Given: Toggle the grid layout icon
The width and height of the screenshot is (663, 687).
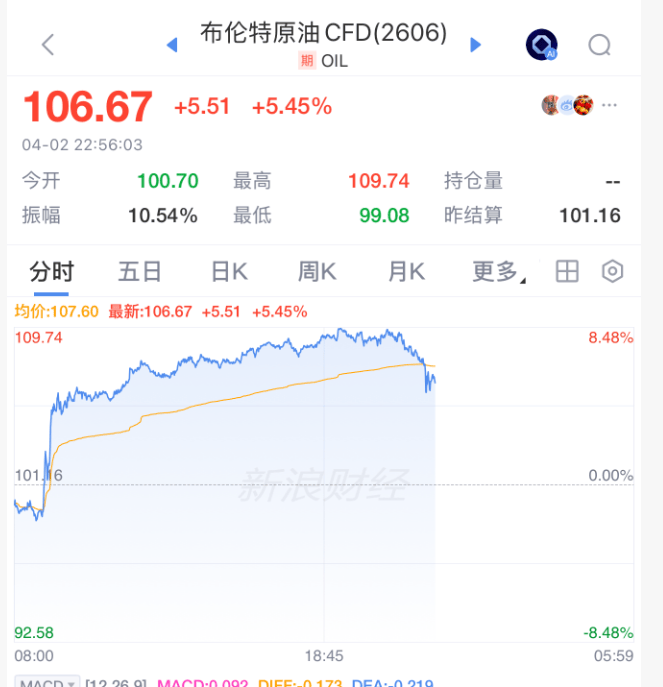Looking at the screenshot, I should (x=567, y=271).
